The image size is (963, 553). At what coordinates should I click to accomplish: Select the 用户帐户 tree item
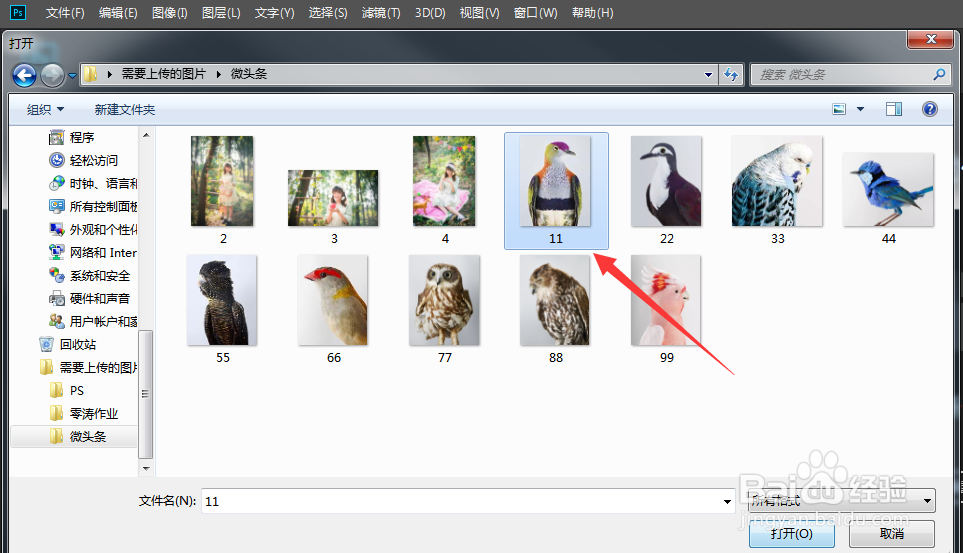tap(103, 321)
